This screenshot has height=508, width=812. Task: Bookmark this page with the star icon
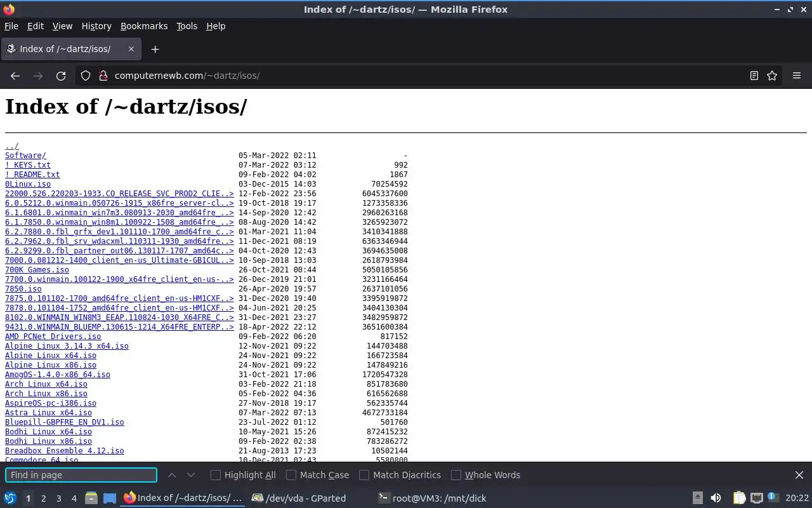click(772, 76)
